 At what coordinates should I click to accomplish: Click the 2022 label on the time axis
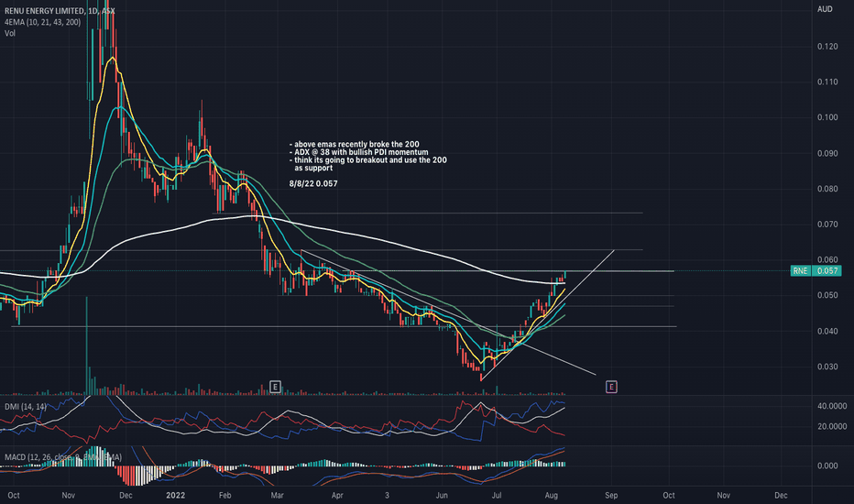175,495
